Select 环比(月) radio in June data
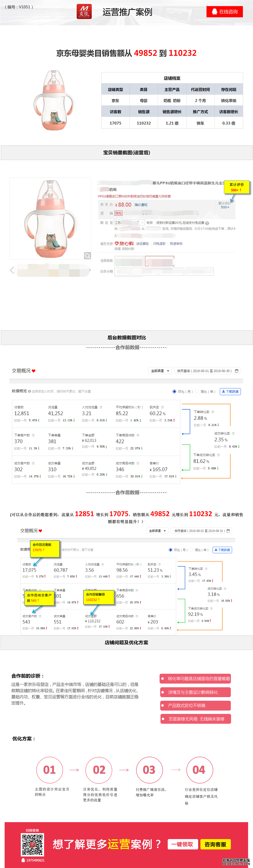 click(174, 392)
